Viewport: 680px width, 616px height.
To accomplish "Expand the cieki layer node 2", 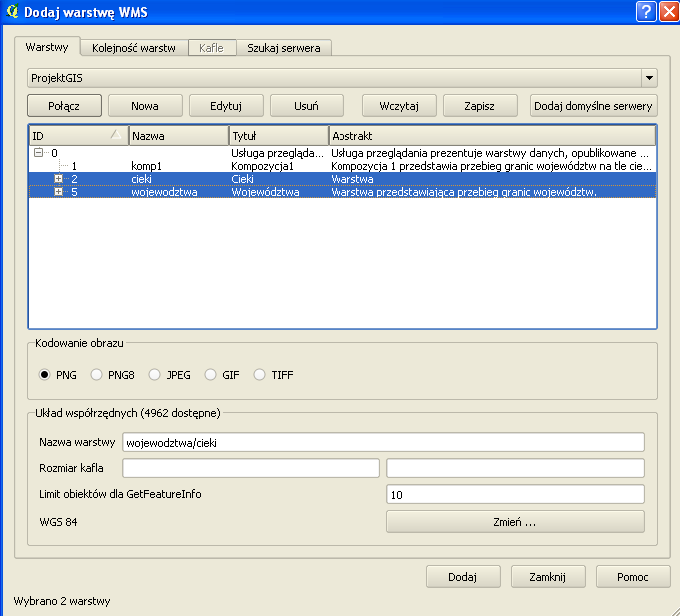I will [58, 178].
